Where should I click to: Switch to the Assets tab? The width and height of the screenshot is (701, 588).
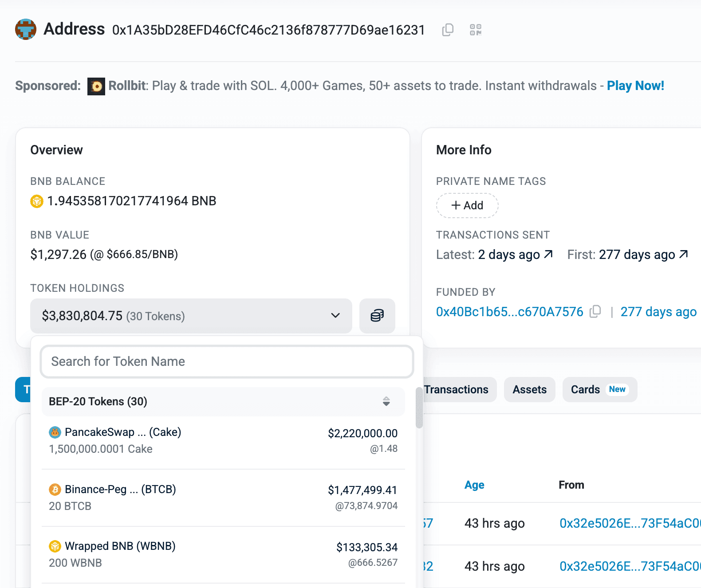pos(529,389)
